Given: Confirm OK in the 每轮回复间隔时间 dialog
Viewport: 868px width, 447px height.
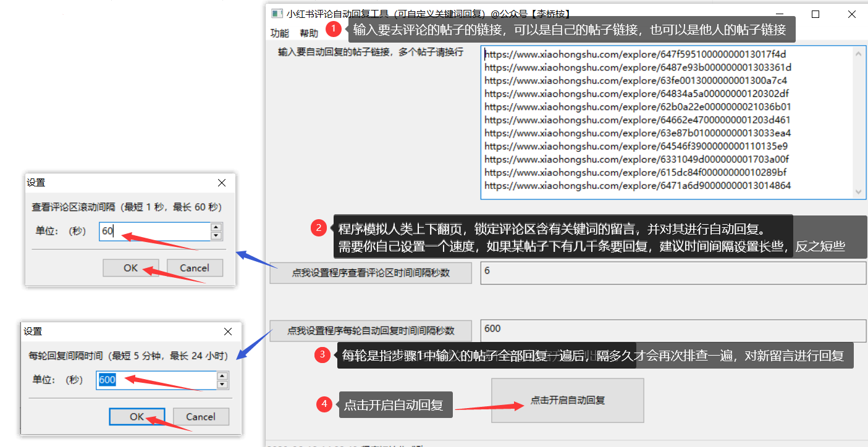Looking at the screenshot, I should [137, 417].
